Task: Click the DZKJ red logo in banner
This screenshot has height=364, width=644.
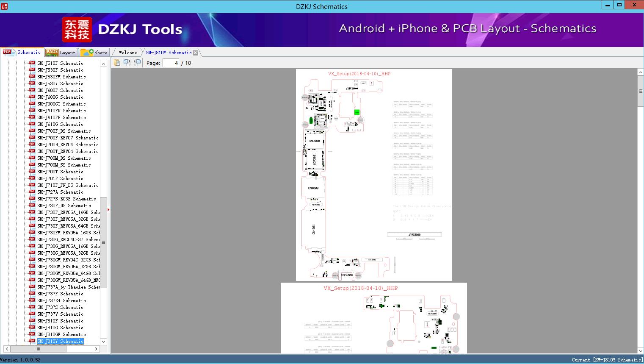Action: [x=77, y=30]
